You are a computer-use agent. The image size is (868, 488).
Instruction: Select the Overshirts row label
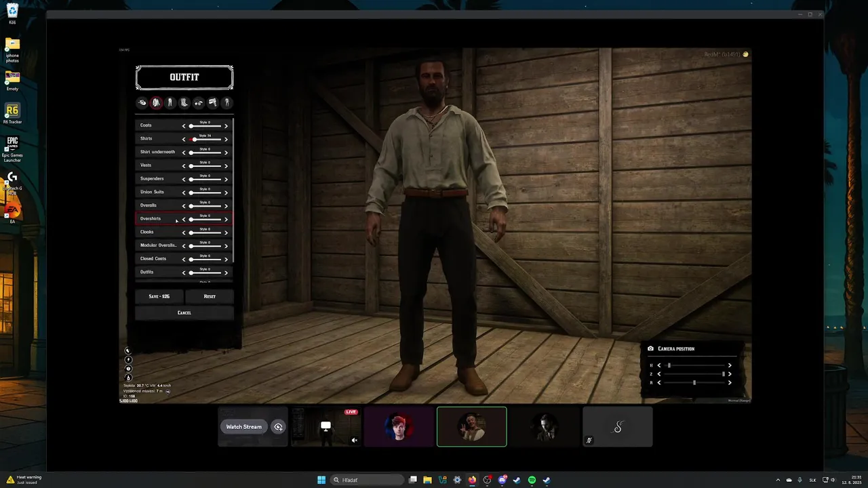click(x=151, y=218)
